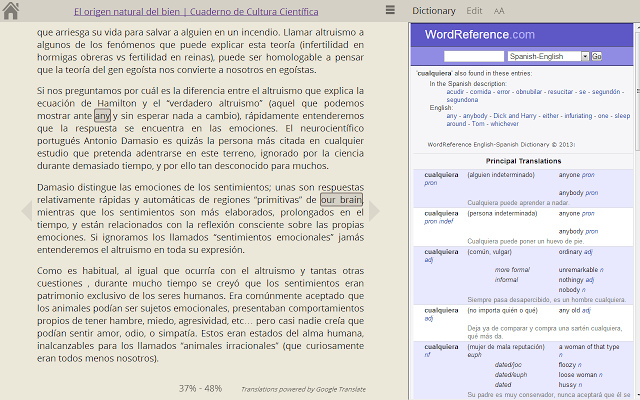Open the Spanish-English language dropdown
The image size is (640, 400).
(x=548, y=56)
